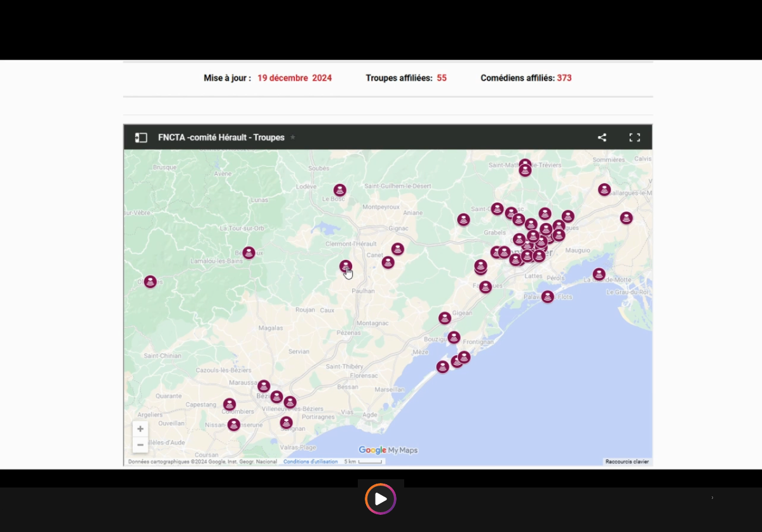Viewport: 762px width, 532px height.
Task: Select the marker at La Grande-Motte
Action: click(x=599, y=275)
